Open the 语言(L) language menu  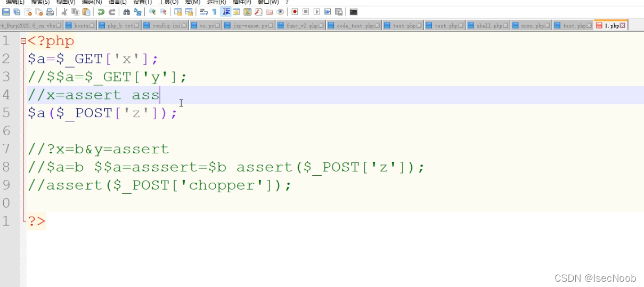[117, 2]
